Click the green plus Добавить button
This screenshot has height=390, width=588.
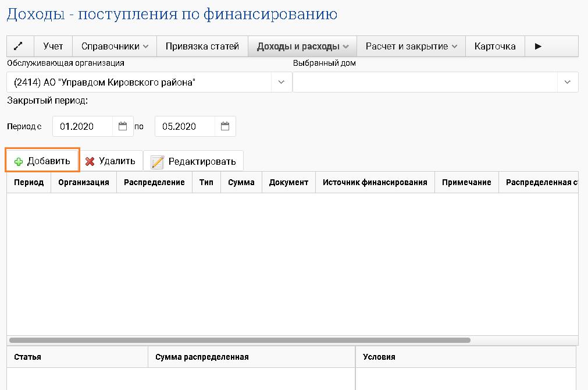click(x=42, y=161)
